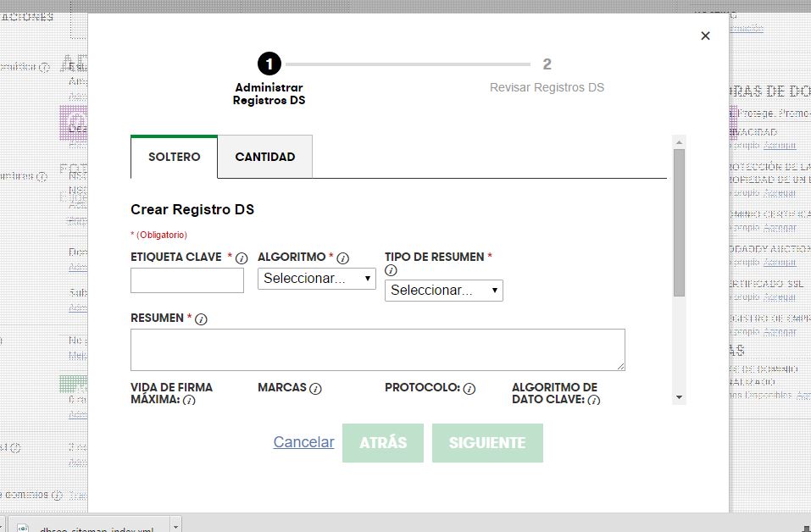Click info icon next to Etiqueta Clave
The image size is (811, 532).
(242, 258)
